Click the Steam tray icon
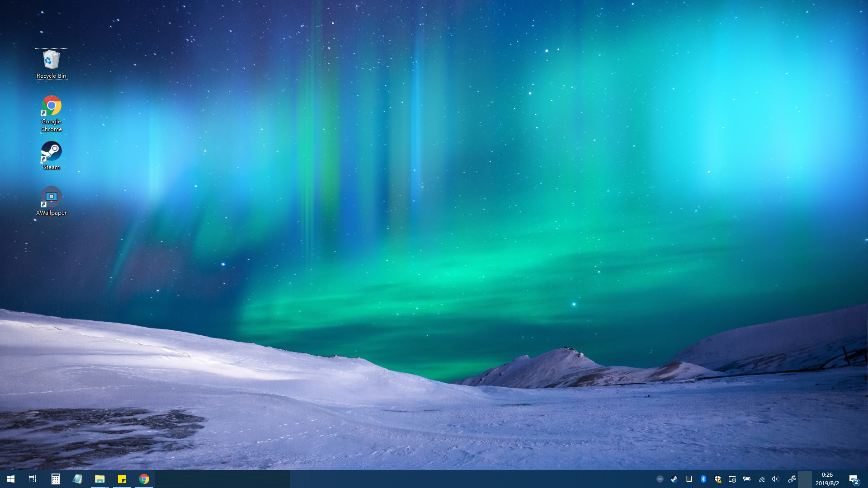Viewport: 868px width, 488px height. (674, 479)
